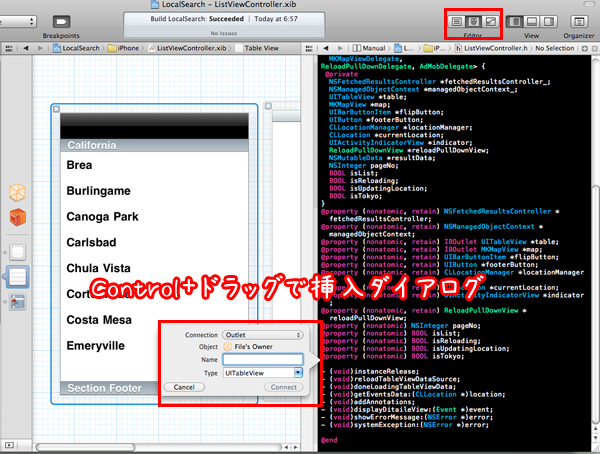Open the Connection Outlet dropdown

pyautogui.click(x=263, y=334)
